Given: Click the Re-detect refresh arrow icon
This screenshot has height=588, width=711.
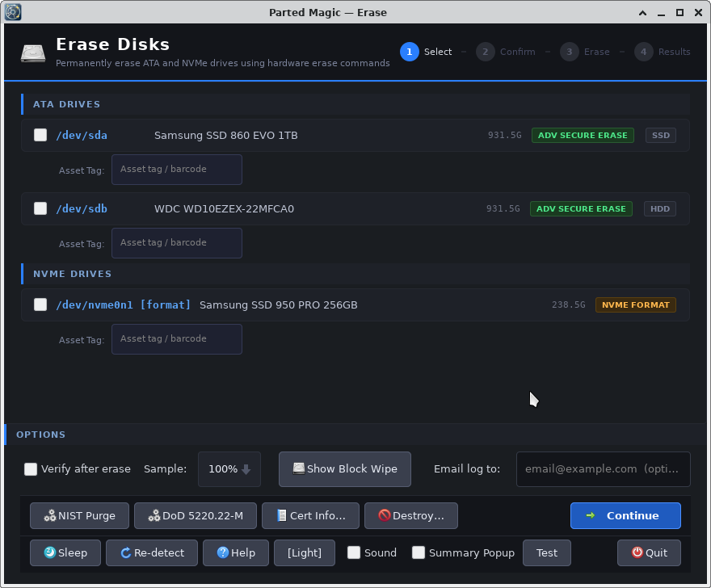Looking at the screenshot, I should point(125,552).
